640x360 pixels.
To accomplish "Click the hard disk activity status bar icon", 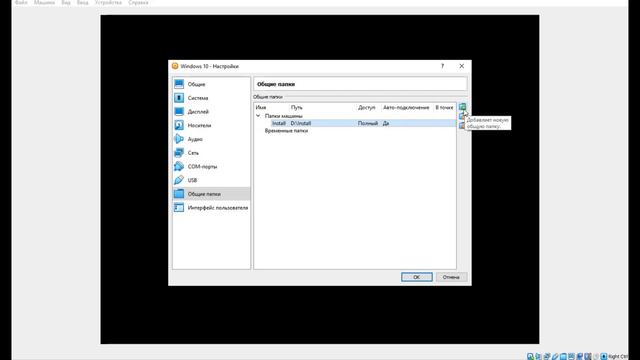I will pyautogui.click(x=530, y=356).
